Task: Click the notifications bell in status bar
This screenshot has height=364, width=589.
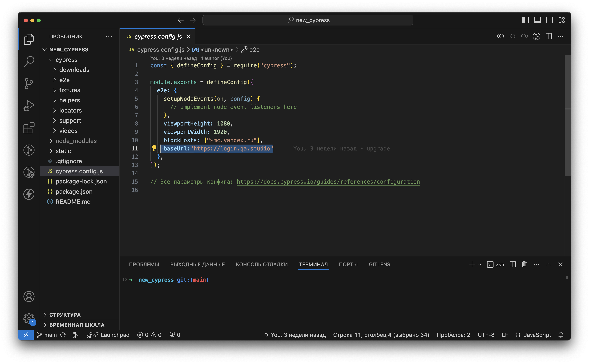Action: coord(561,335)
